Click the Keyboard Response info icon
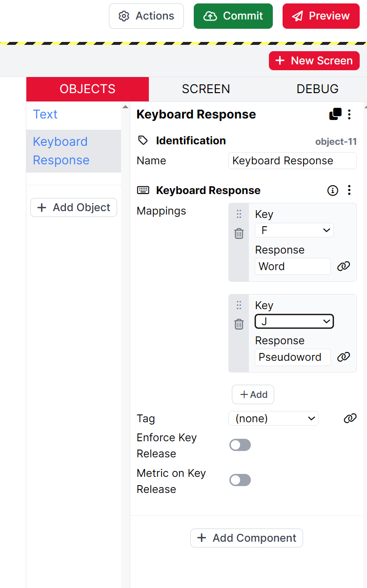 click(x=333, y=191)
